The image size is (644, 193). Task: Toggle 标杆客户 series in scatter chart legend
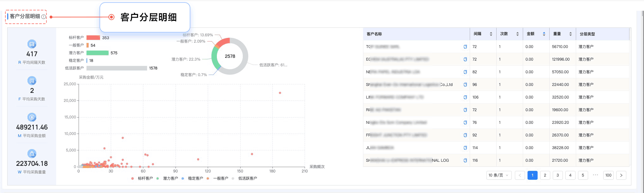(x=142, y=178)
